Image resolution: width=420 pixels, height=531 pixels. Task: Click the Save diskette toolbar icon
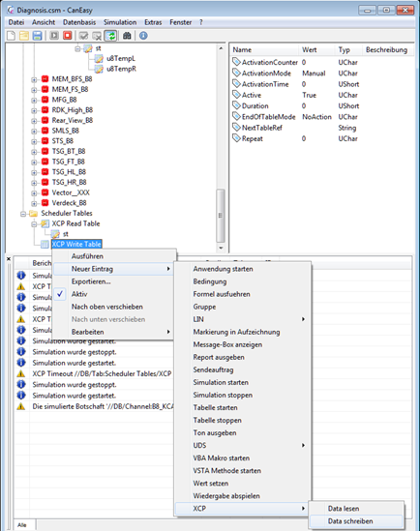point(37,36)
